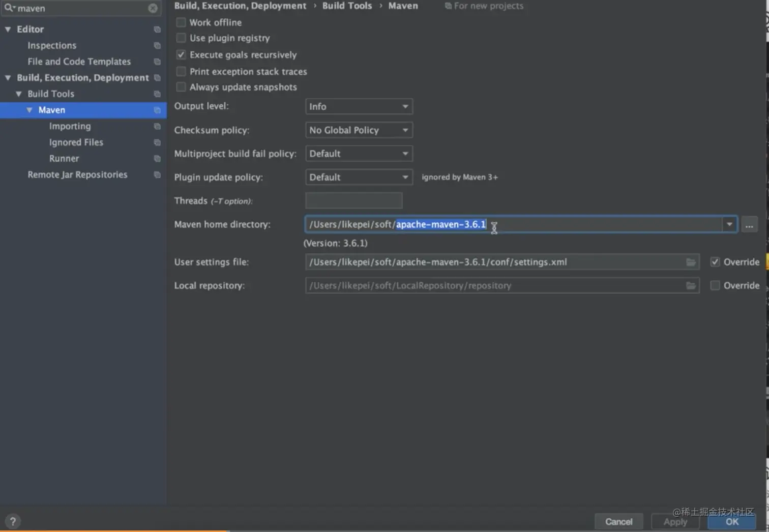This screenshot has height=532, width=769.
Task: Select Remote Jar Repositories
Action: click(x=77, y=174)
